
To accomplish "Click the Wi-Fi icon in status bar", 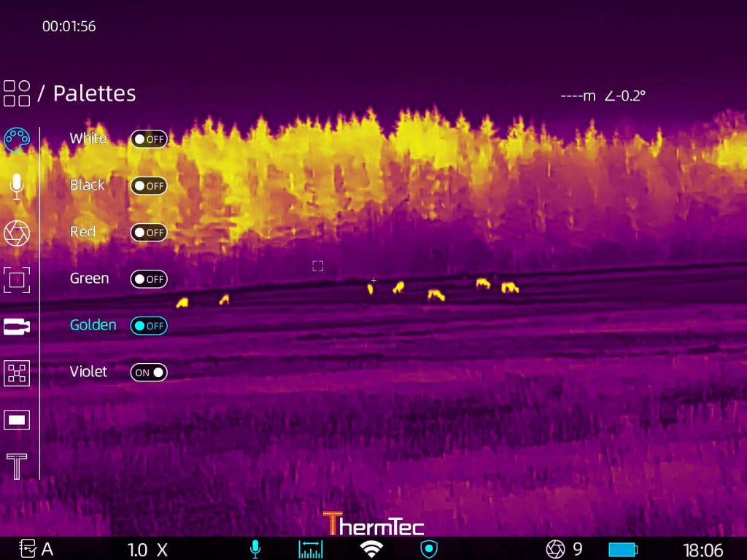I will click(x=371, y=549).
